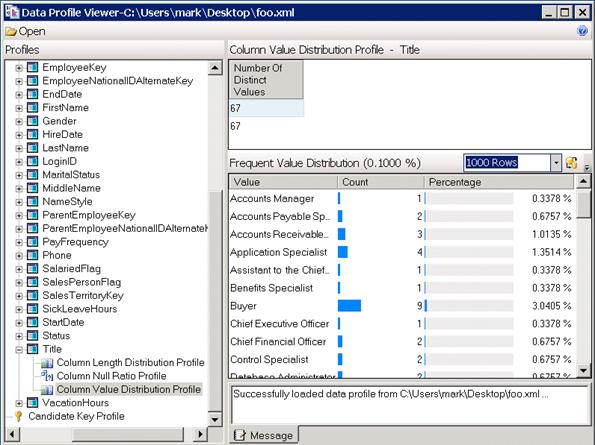Viewport: 595px width, 445px height.
Task: Click the NameStyle column icon
Action: pyautogui.click(x=33, y=201)
